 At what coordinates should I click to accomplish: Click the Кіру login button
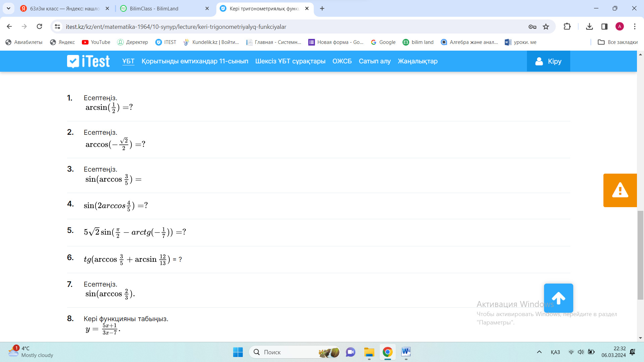[548, 61]
